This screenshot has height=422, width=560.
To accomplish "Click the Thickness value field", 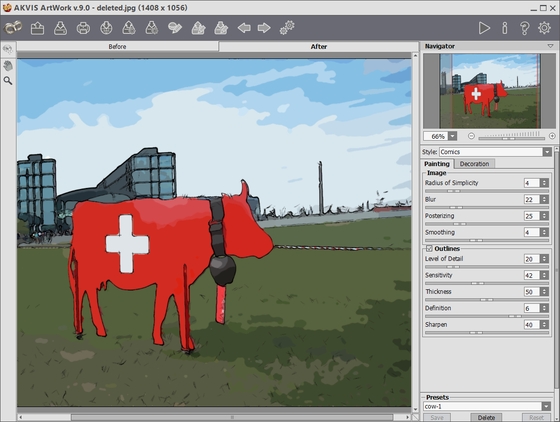I will (x=532, y=292).
